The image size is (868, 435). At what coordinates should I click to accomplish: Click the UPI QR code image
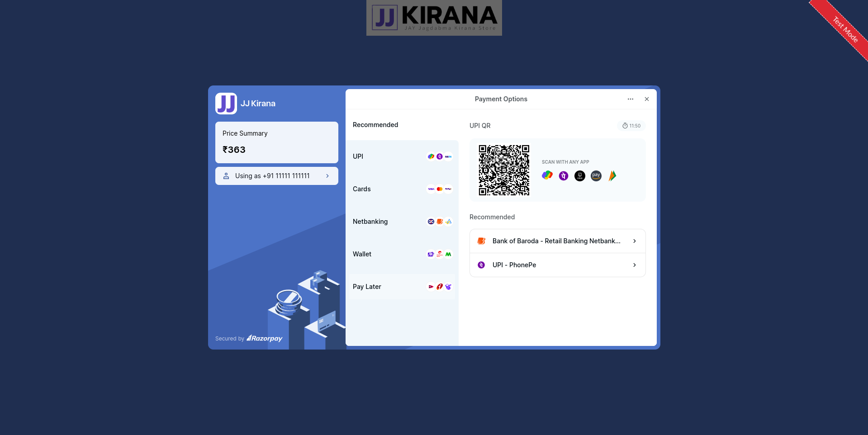pyautogui.click(x=504, y=170)
